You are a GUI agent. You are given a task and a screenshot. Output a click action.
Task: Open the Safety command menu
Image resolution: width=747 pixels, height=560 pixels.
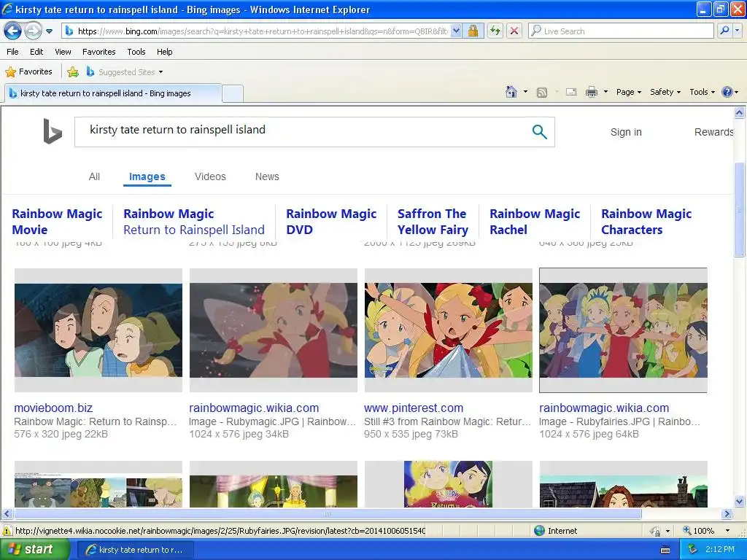[x=665, y=92]
